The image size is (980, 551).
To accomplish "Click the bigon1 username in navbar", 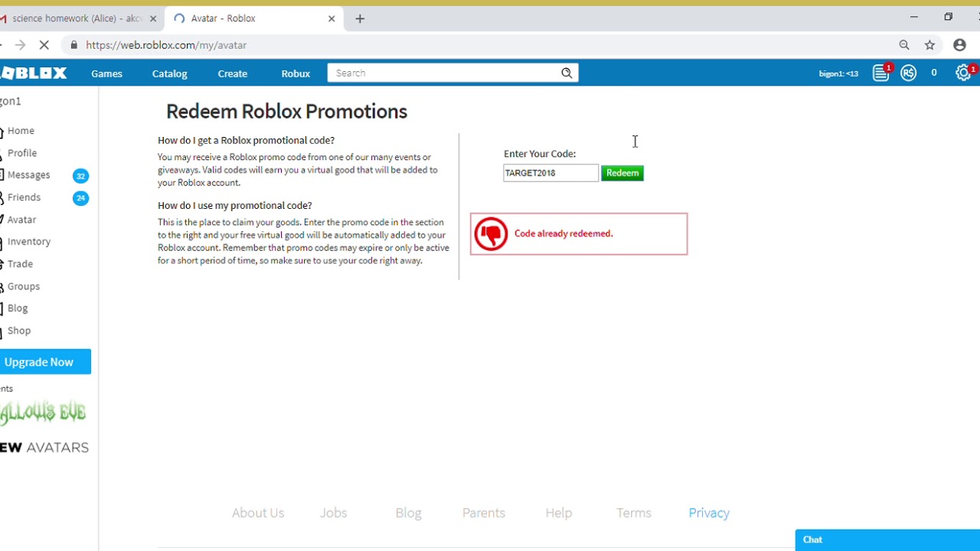I will pyautogui.click(x=838, y=73).
